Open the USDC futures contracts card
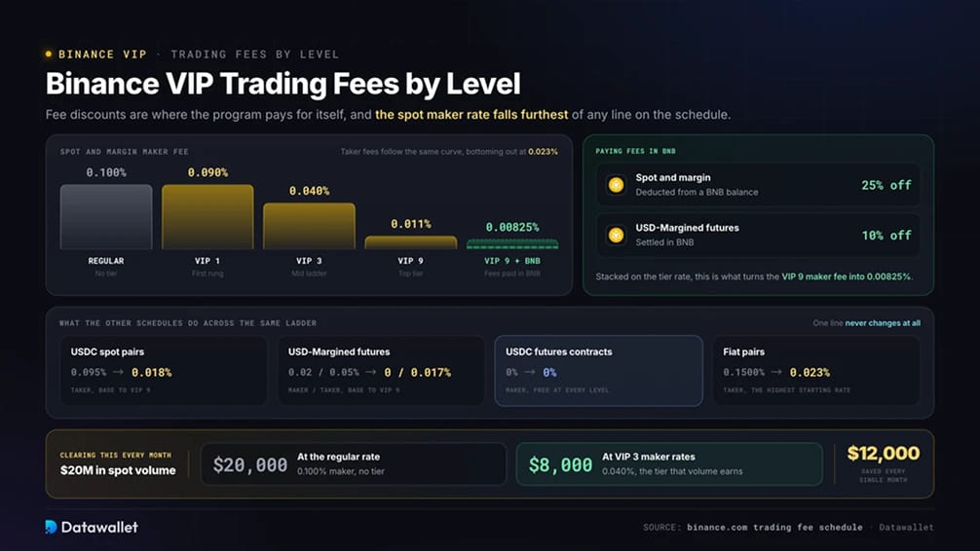This screenshot has width=980, height=551. tap(599, 371)
